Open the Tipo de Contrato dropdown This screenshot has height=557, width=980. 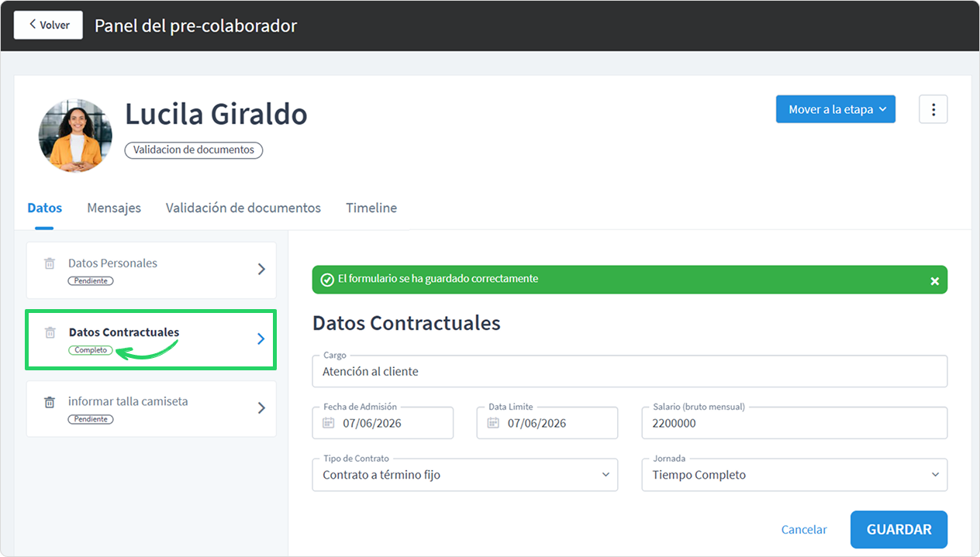[x=465, y=475]
